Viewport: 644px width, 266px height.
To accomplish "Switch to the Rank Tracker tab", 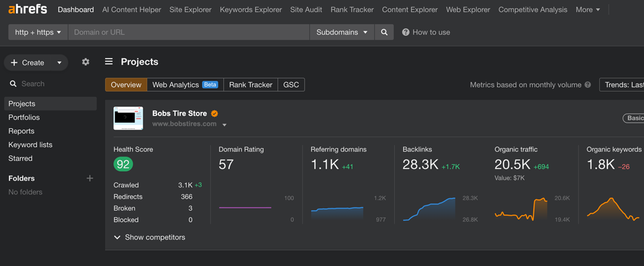I will (250, 85).
